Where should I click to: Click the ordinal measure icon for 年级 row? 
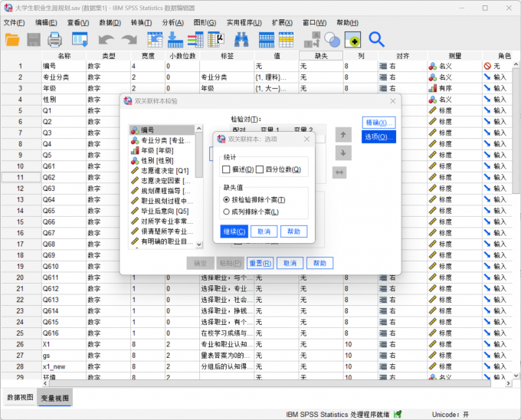coord(433,88)
